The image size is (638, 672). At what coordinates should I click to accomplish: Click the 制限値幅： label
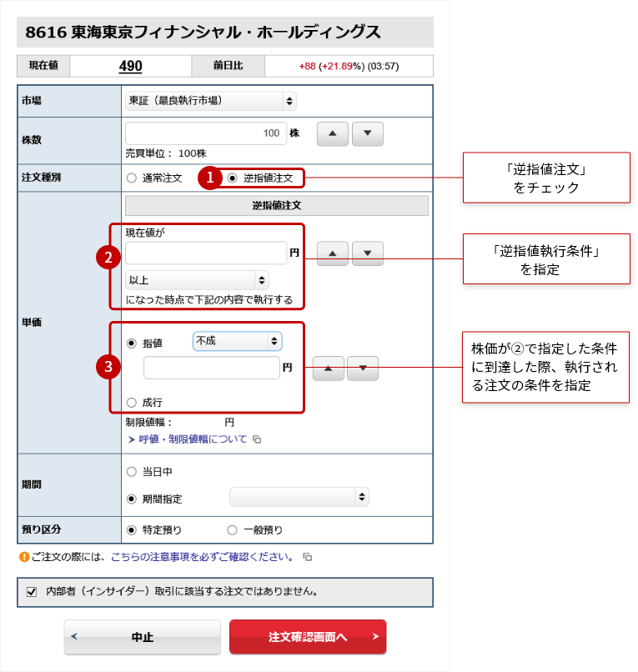[x=148, y=423]
